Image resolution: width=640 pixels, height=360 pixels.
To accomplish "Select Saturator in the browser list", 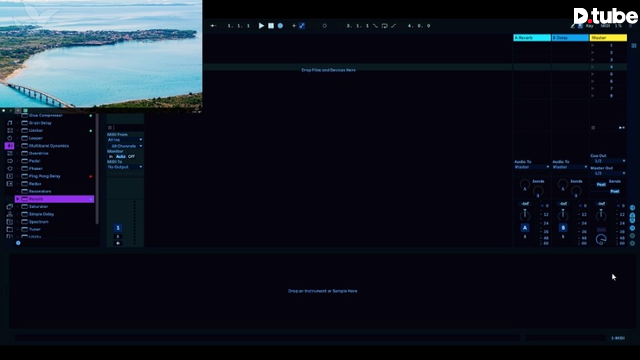I will coord(38,207).
